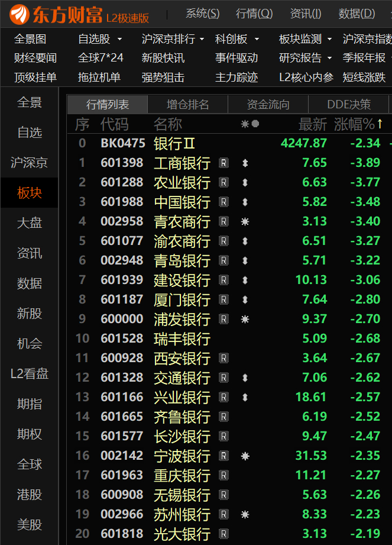Open 事件驱动 in the toolbar

click(x=237, y=58)
